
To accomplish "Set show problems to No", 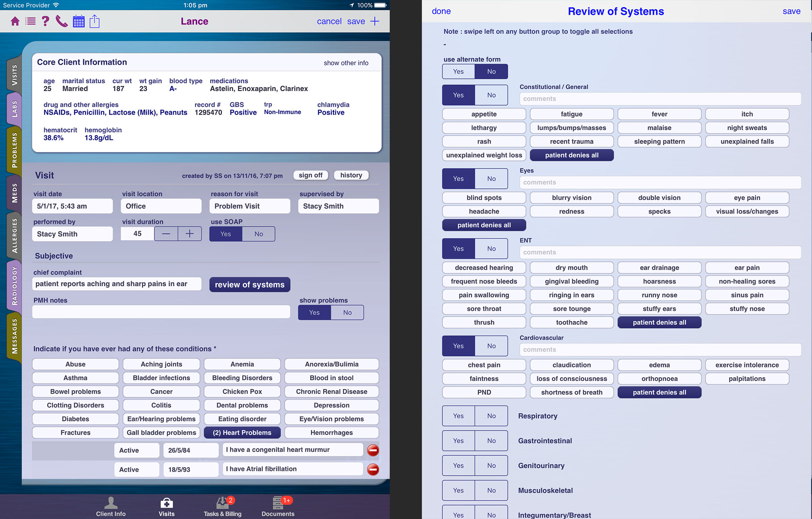I will (347, 312).
